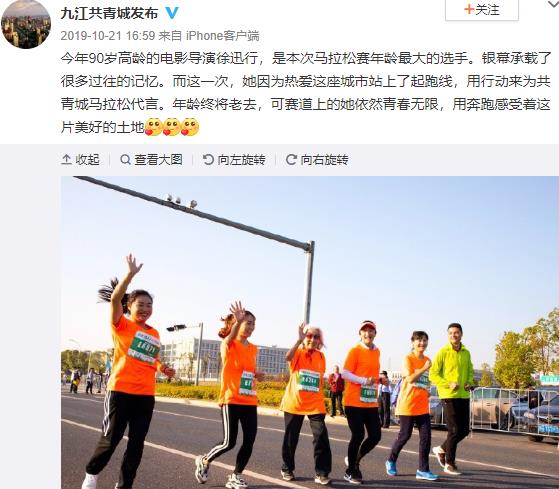Click the marathon runners photo
559x489 pixels.
click(310, 333)
